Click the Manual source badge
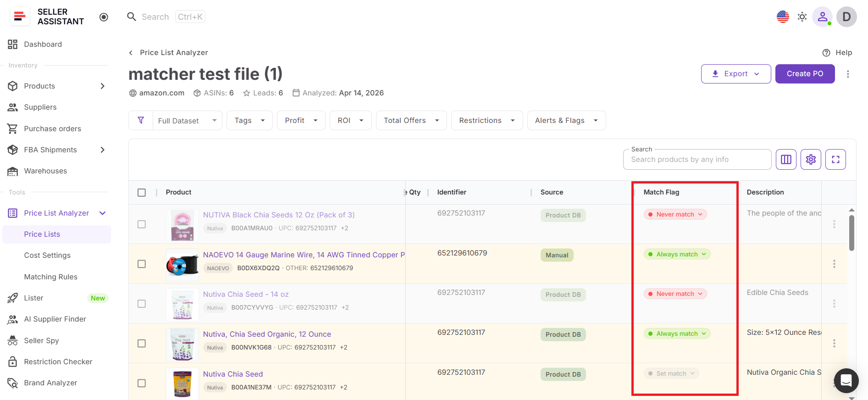Screen dimensions: 868x400 (557, 256)
